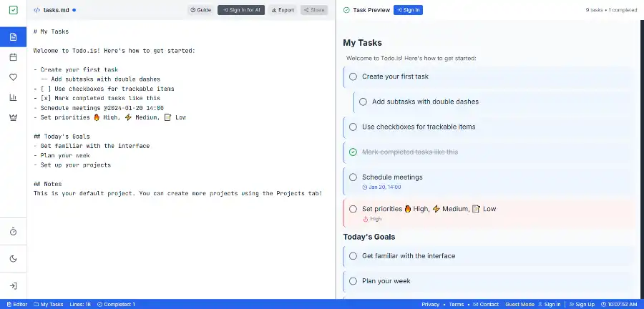The image size is (644, 309).
Task: Click the 'Schedule meetings' task title
Action: (392, 177)
